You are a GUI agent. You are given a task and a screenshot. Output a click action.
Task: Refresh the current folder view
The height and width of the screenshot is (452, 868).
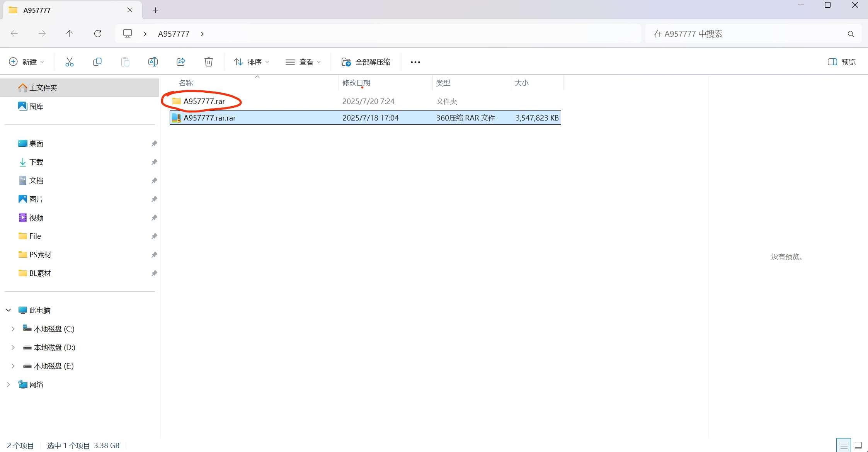(x=98, y=34)
